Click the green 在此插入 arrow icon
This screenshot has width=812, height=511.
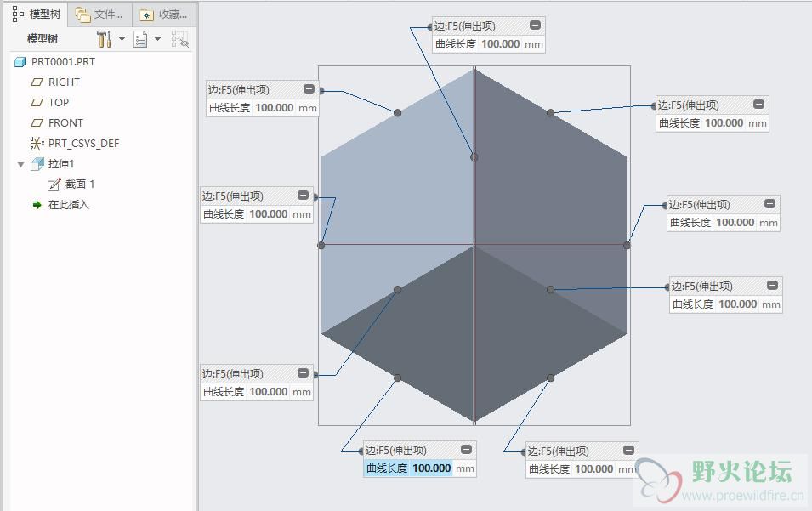pyautogui.click(x=37, y=205)
